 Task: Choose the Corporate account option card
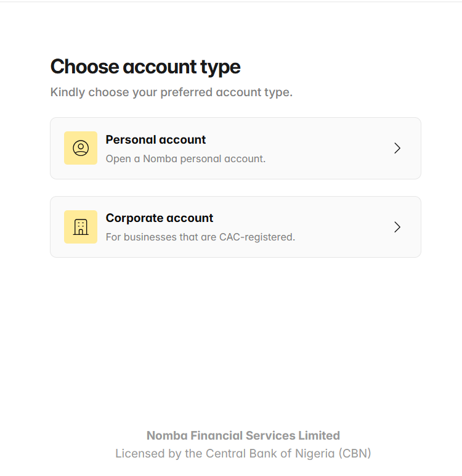tap(235, 227)
